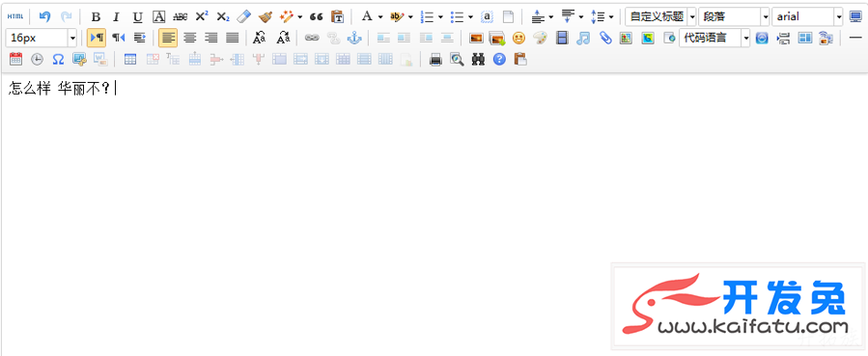Insert a horizontal line

pos(855,38)
